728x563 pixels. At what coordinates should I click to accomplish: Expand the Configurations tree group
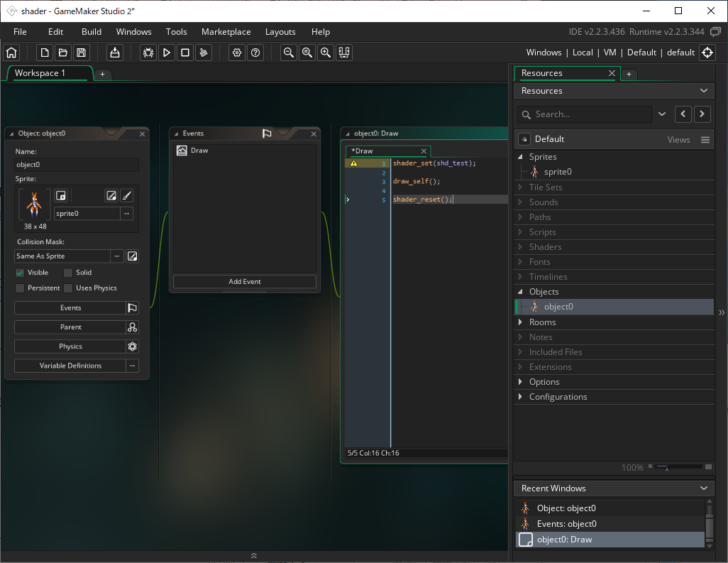(521, 397)
